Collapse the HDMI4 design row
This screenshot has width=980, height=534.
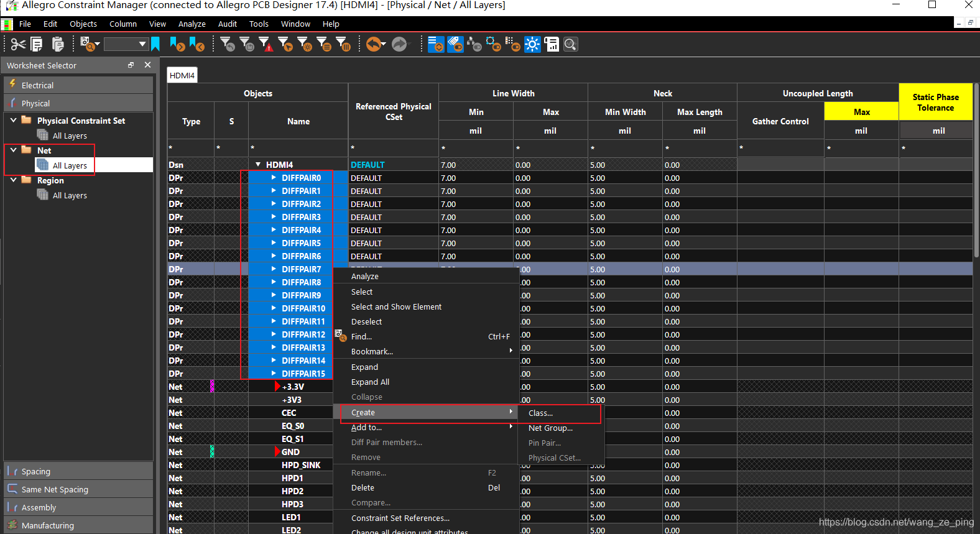click(258, 165)
